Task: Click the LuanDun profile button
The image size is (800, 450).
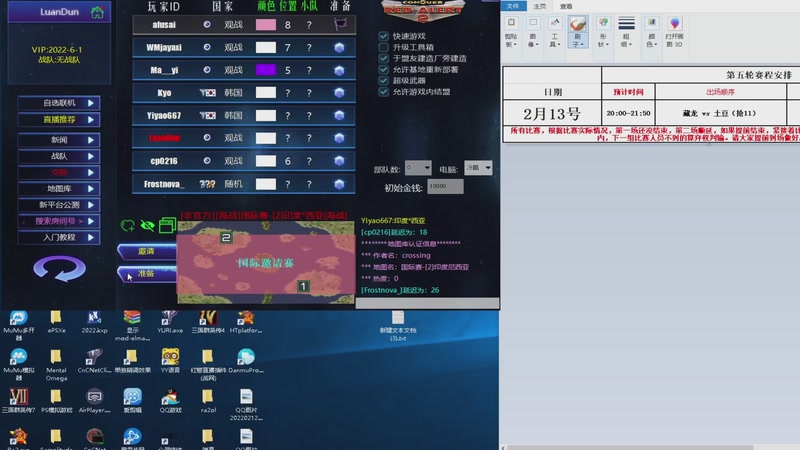Action: click(x=59, y=12)
